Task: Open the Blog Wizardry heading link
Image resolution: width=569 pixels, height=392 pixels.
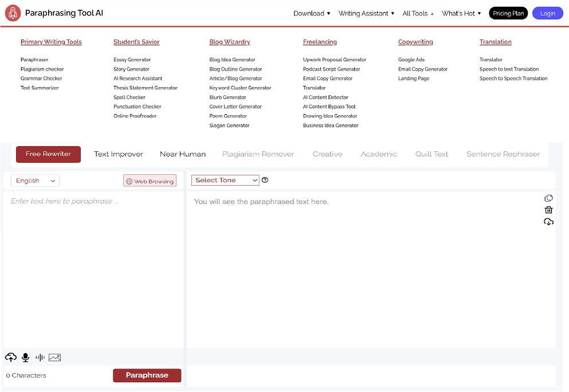Action: (230, 42)
